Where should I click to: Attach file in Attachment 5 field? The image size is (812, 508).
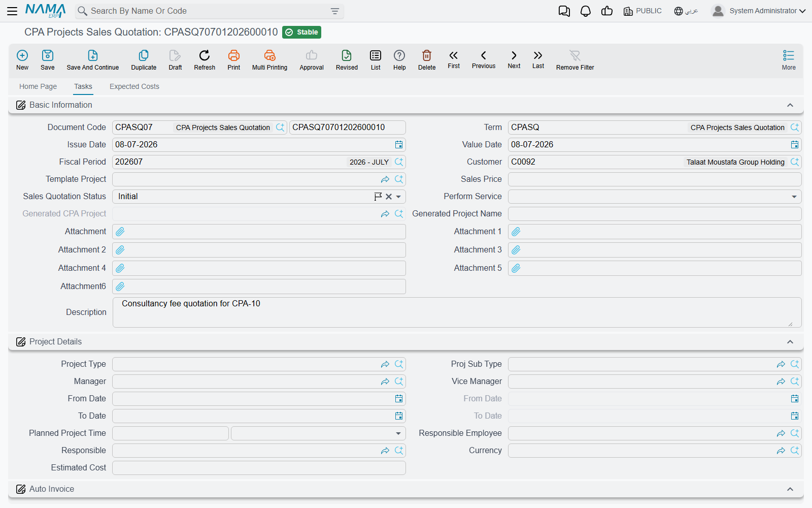[516, 268]
